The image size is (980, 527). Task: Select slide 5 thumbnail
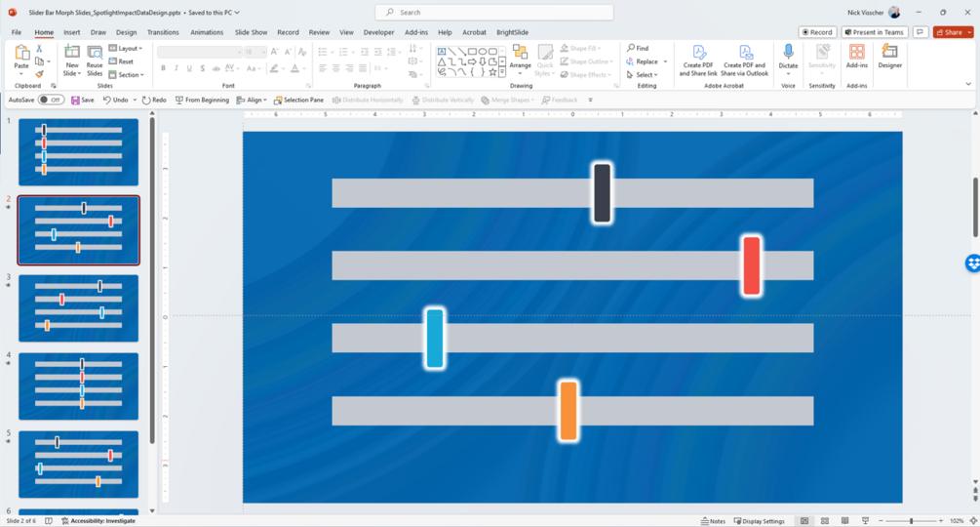tap(79, 464)
